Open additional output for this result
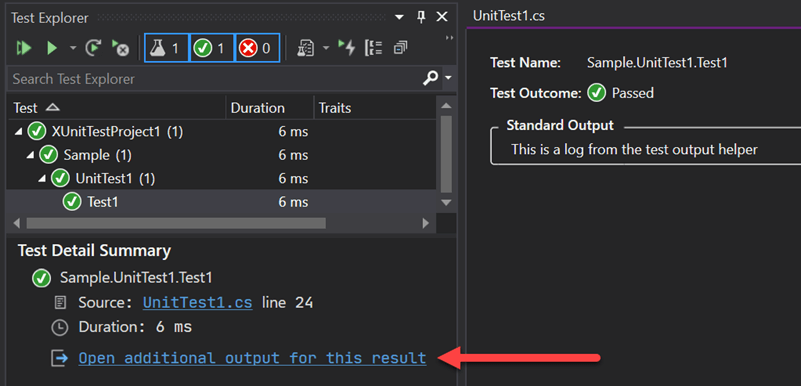This screenshot has height=386, width=801. click(x=252, y=358)
